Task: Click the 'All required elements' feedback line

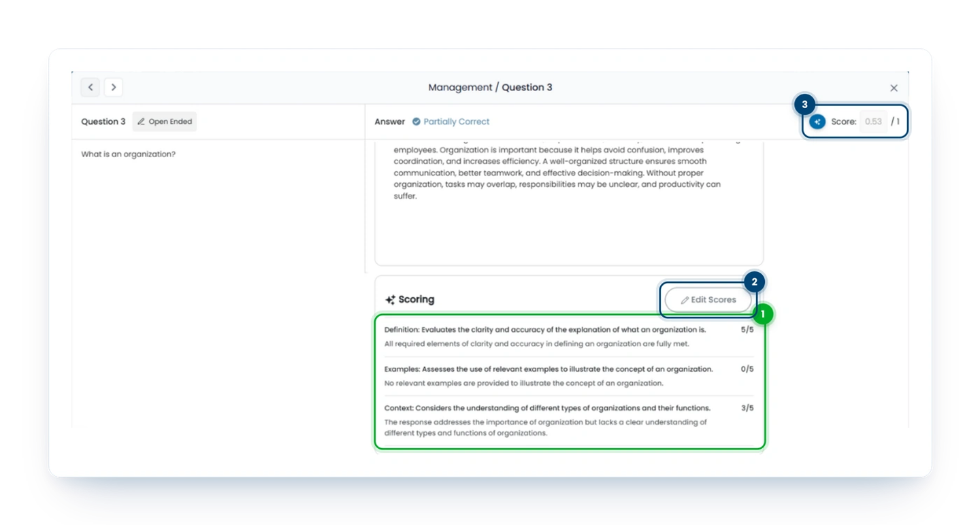Action: click(x=537, y=344)
